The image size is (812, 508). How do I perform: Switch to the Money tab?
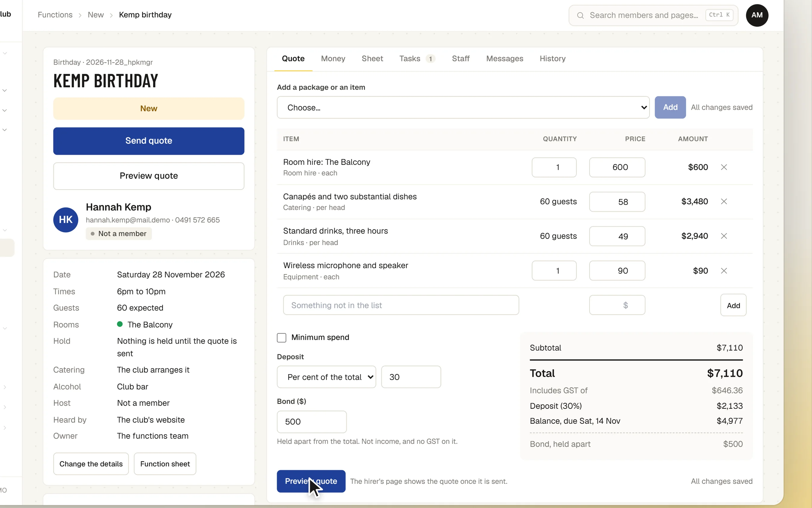[333, 59]
